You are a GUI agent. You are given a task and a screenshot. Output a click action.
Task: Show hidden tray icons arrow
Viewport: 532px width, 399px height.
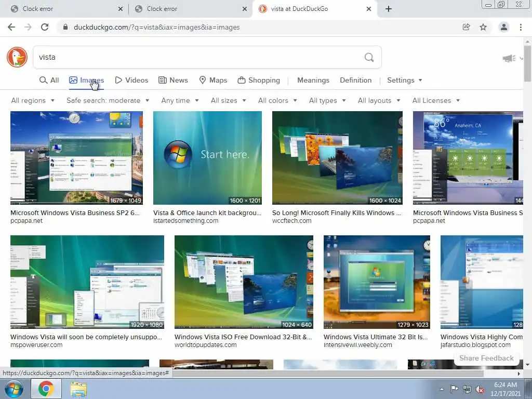442,389
